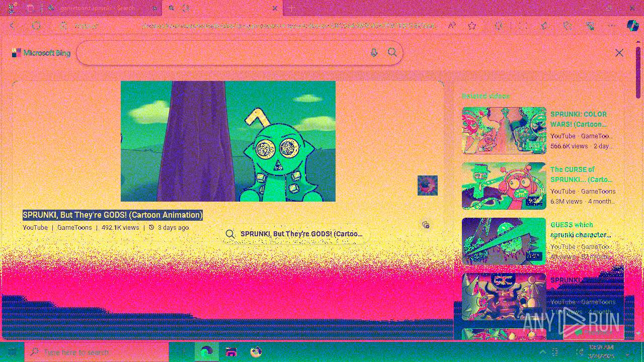Screen dimensions: 644x362
Task: Open 'SPRUNKI: COLOR WARS! (Cartoon...' title link
Action: coord(580,119)
